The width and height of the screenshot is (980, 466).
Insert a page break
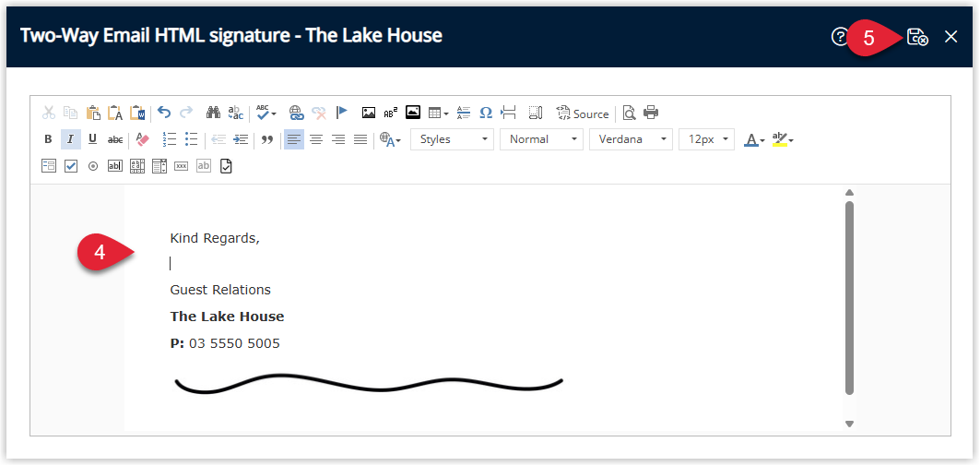pos(509,114)
